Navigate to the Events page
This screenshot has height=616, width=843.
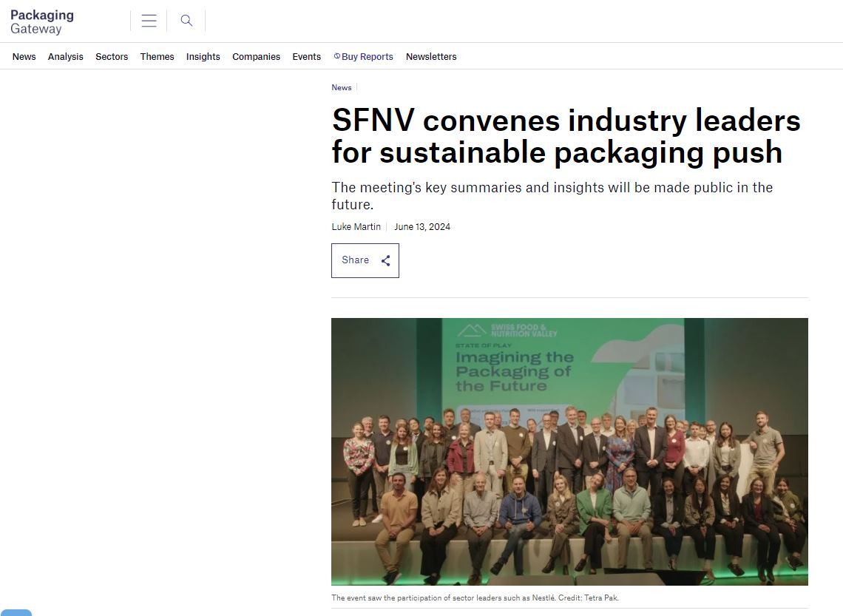tap(306, 57)
